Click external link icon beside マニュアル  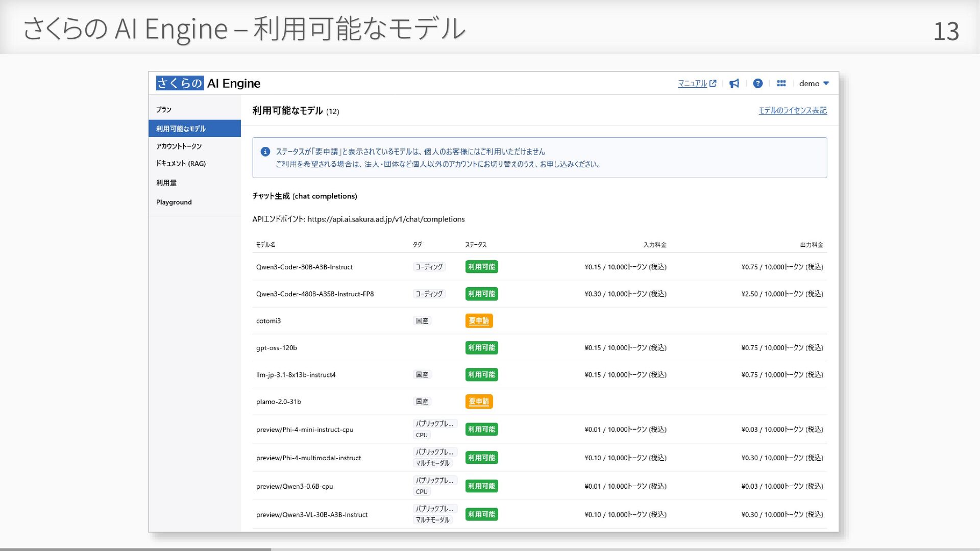pos(713,84)
